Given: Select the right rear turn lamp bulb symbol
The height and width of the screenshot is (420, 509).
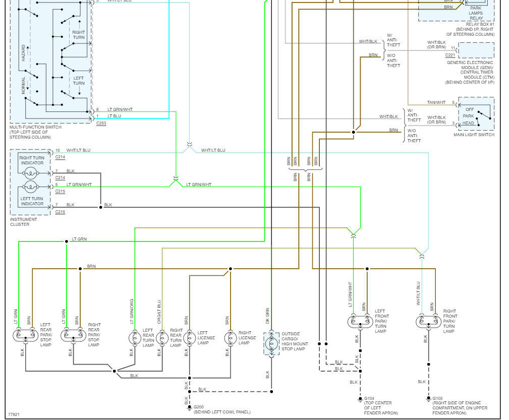Looking at the screenshot, I should (x=162, y=338).
